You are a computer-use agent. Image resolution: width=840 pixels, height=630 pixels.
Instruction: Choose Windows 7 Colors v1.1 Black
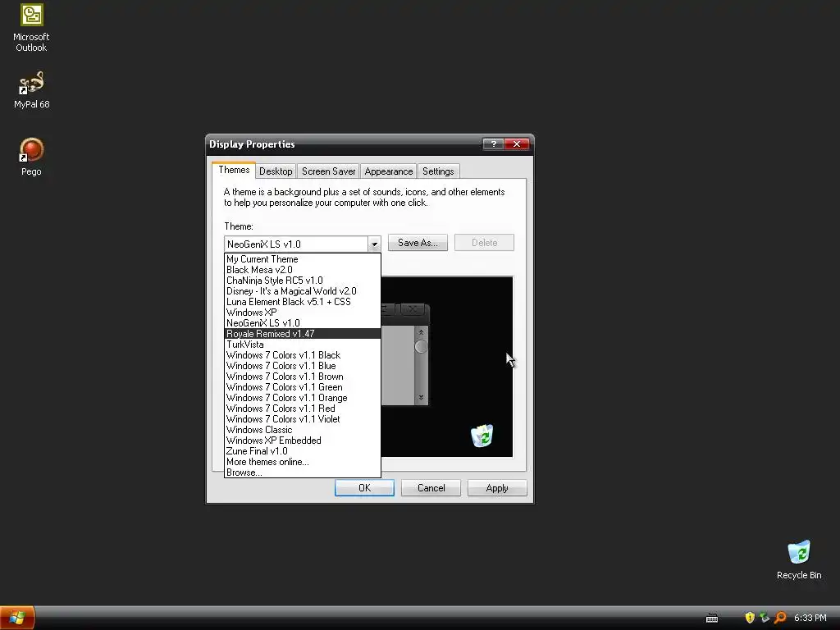click(x=302, y=355)
